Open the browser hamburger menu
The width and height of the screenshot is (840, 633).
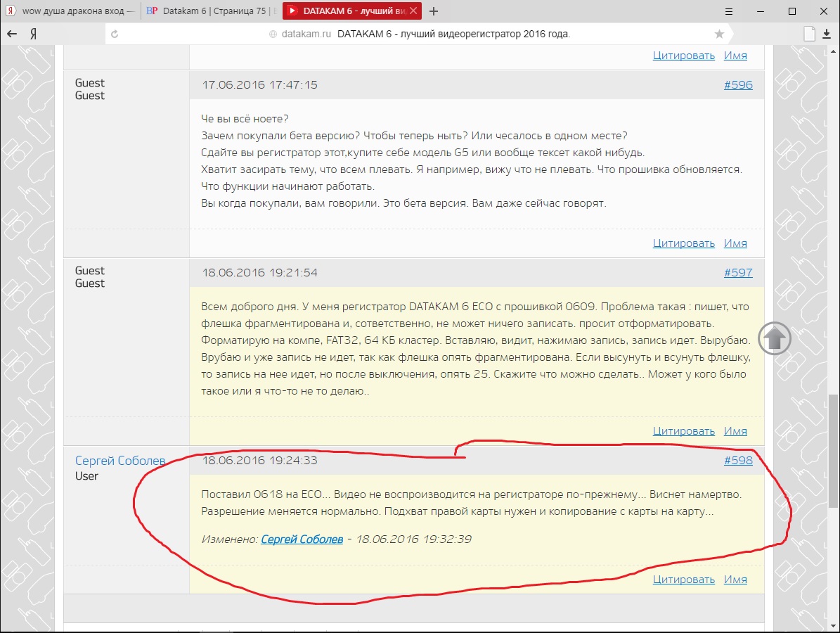tap(728, 11)
